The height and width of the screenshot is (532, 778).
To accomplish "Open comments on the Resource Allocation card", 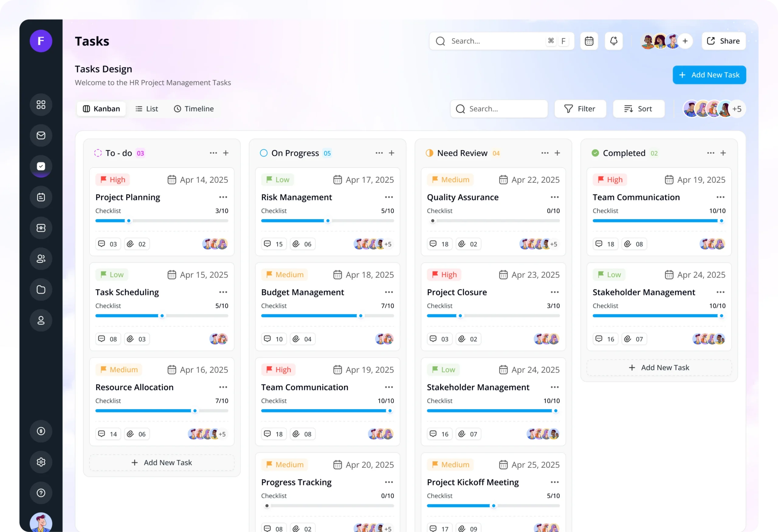I will [108, 434].
